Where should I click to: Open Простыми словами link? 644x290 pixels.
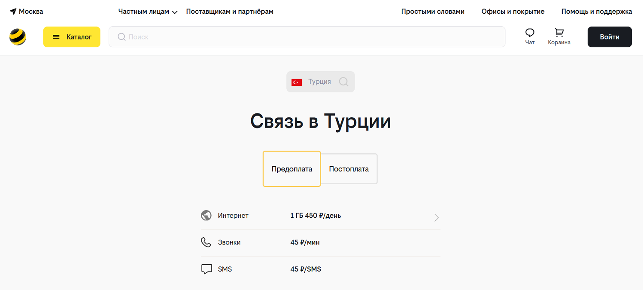[x=433, y=12]
